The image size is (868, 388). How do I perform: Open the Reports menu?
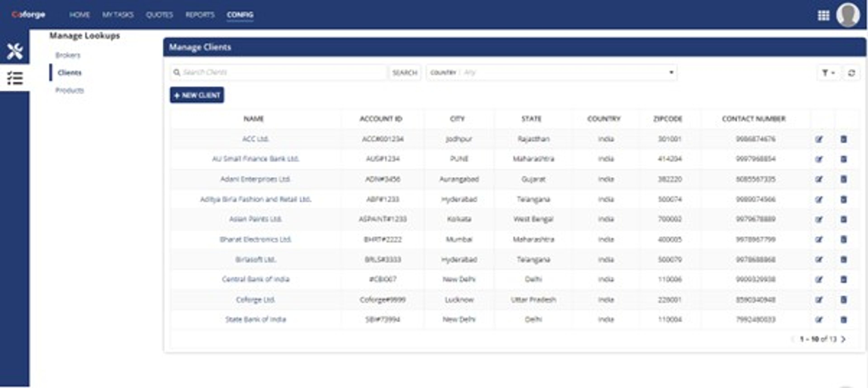pyautogui.click(x=200, y=15)
